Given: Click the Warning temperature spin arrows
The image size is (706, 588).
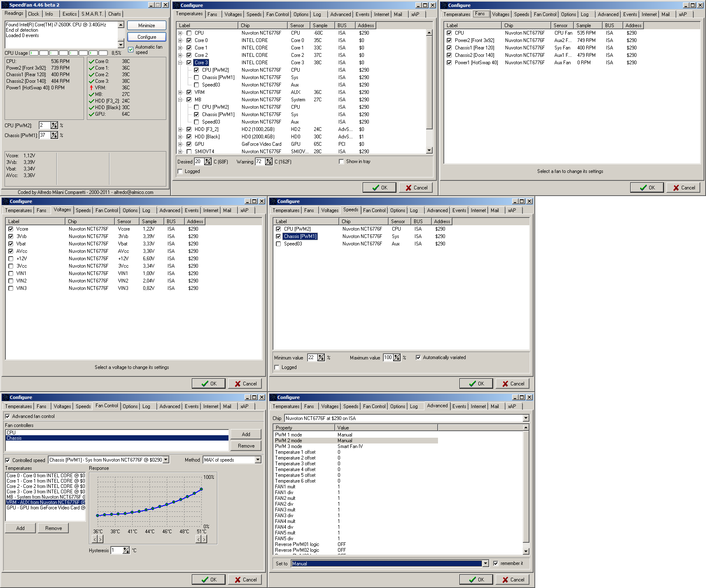Looking at the screenshot, I should [269, 161].
